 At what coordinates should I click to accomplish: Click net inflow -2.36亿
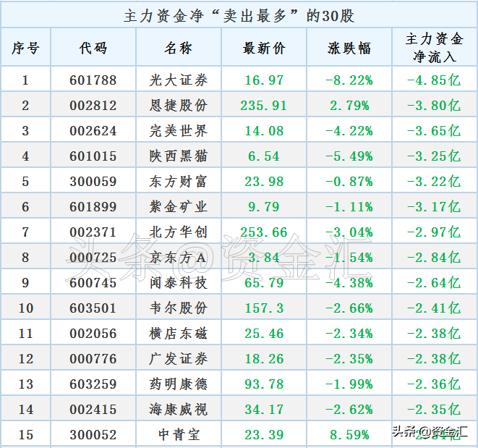coord(434,384)
